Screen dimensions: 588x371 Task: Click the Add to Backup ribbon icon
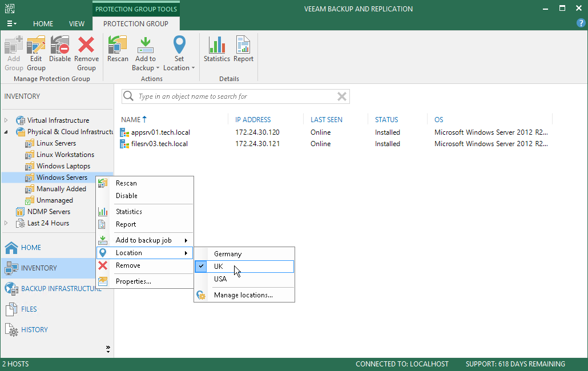146,45
